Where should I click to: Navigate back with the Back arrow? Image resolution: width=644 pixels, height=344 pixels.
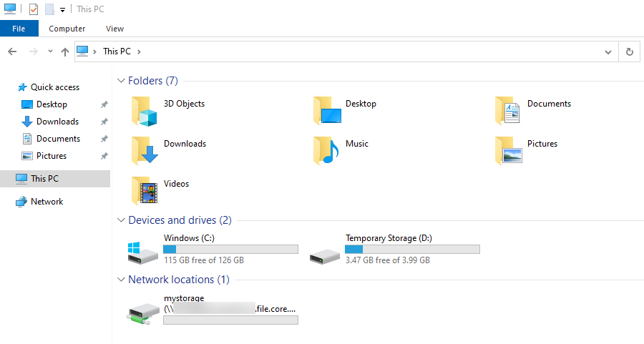(x=12, y=51)
